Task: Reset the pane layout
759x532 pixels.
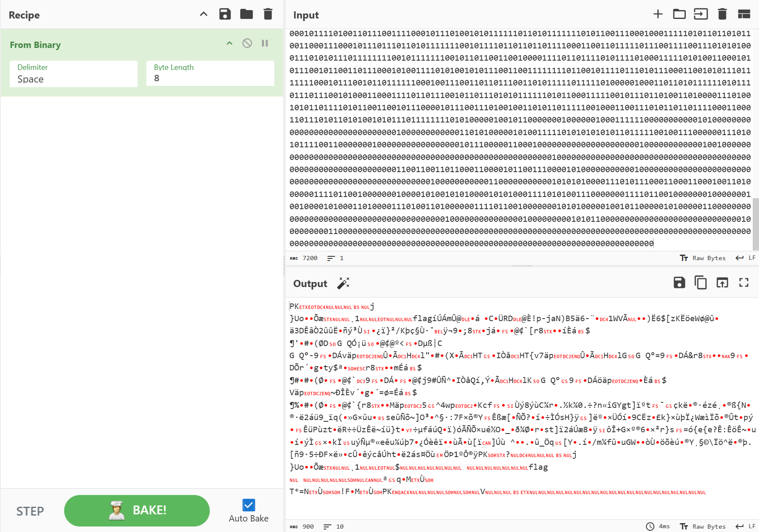Action: click(x=744, y=14)
